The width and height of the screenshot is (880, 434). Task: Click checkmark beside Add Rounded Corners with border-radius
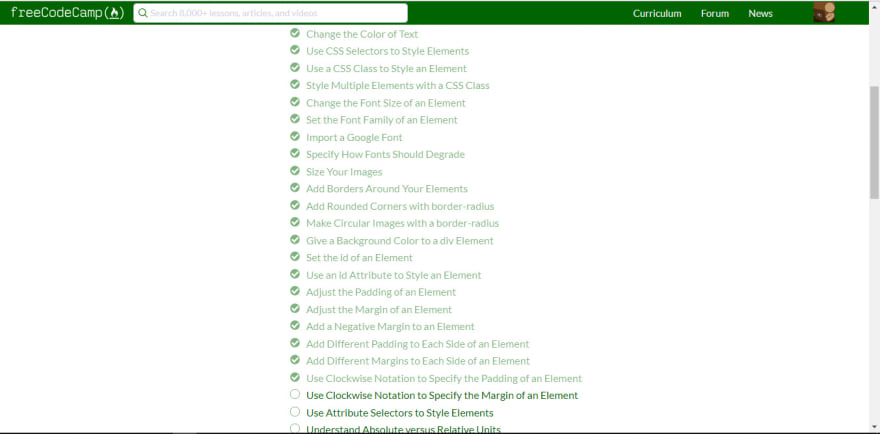point(295,205)
